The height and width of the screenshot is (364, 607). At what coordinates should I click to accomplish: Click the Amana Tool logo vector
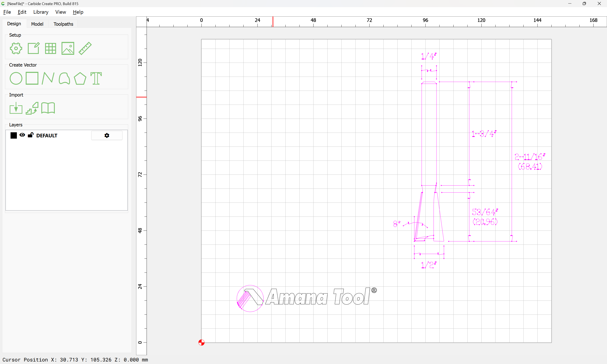click(x=307, y=298)
